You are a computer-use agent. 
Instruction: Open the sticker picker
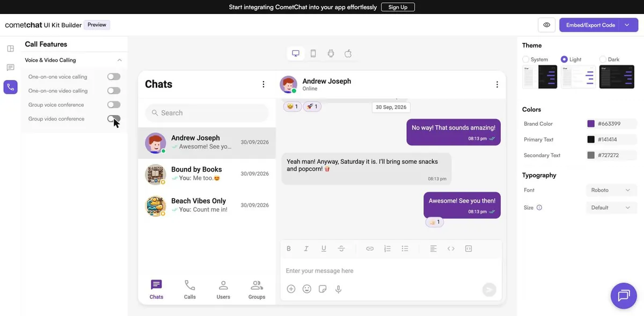[323, 289]
